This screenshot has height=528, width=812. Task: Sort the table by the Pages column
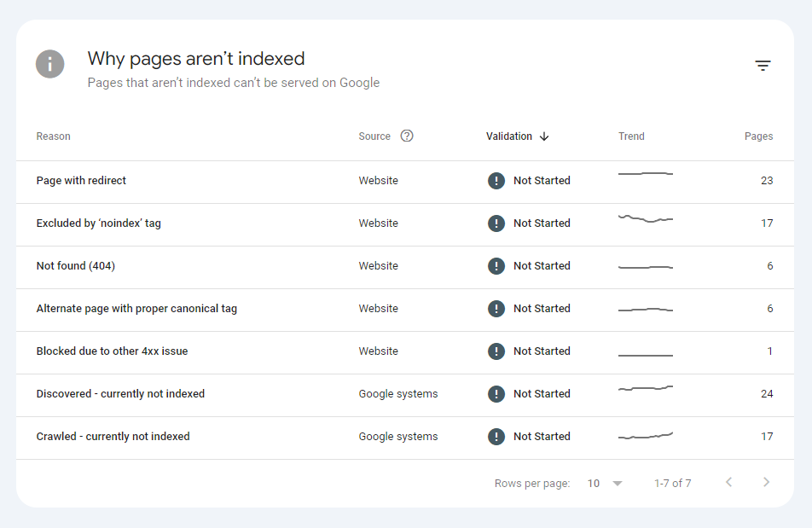[x=758, y=136]
